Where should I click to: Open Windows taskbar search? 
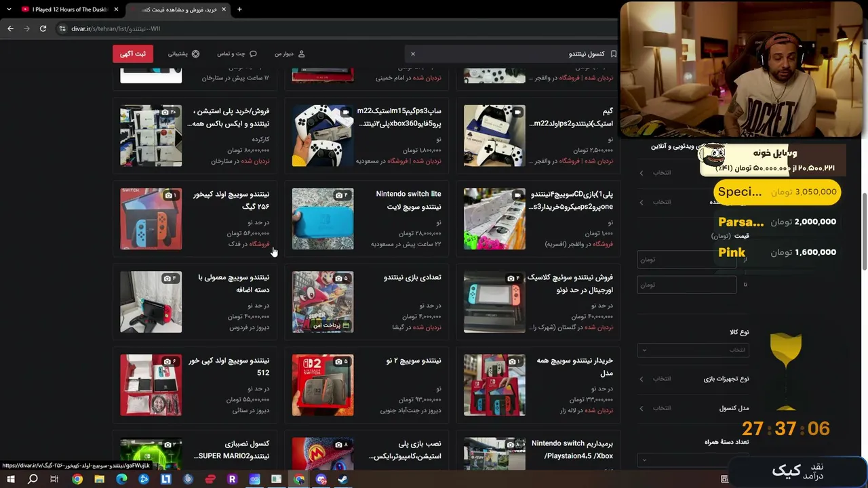coord(33,479)
